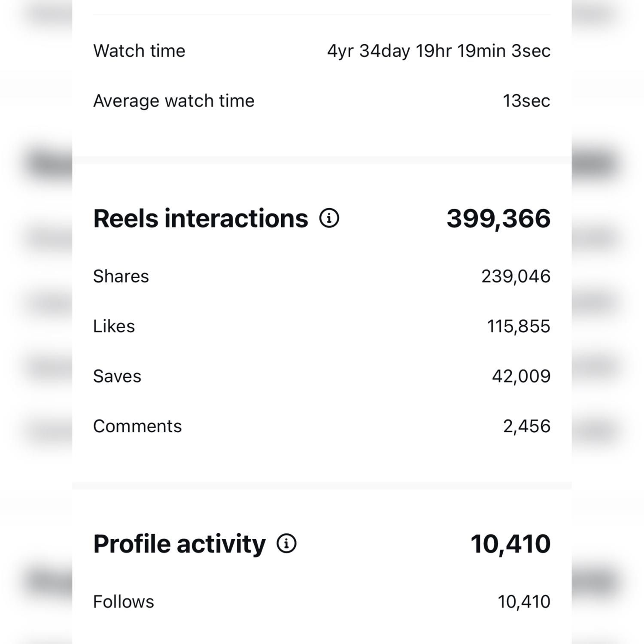Tap the 42,009 saves count
The image size is (644, 644).
pyautogui.click(x=521, y=376)
